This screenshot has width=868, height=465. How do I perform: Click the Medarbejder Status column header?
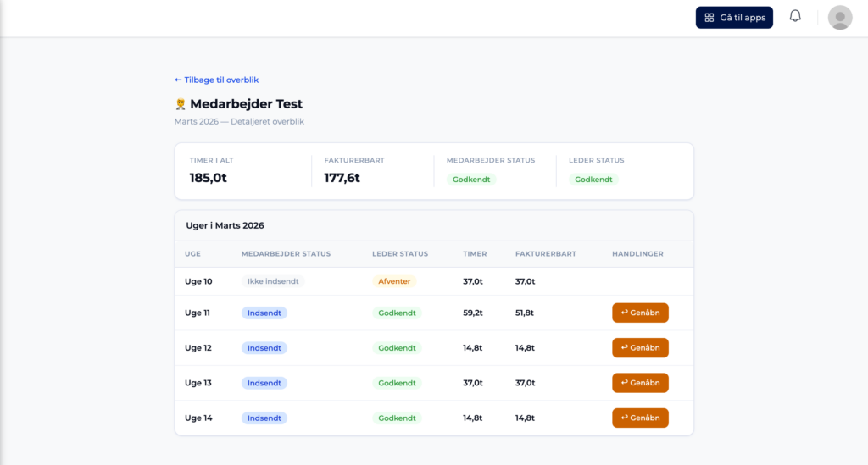coord(286,254)
